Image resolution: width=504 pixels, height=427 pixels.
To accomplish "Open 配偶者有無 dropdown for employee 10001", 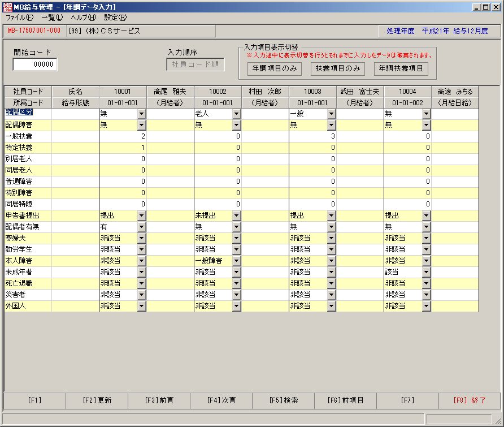I will (142, 227).
